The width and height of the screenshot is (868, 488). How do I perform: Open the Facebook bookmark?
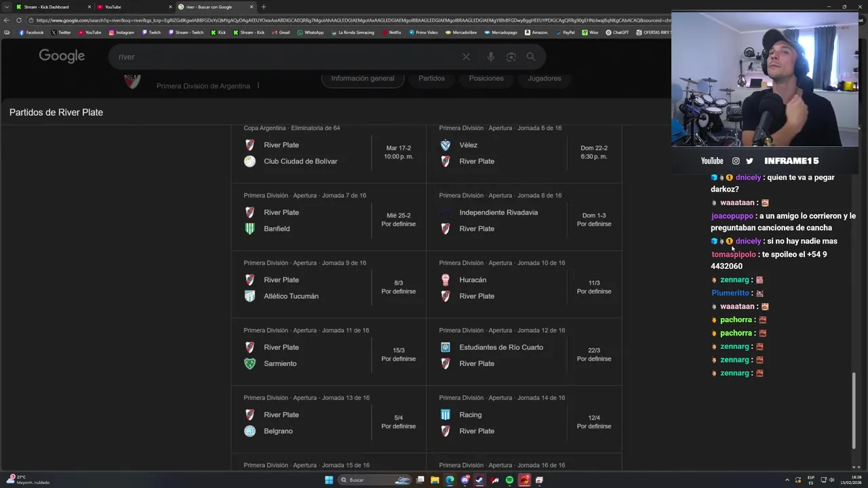(31, 33)
